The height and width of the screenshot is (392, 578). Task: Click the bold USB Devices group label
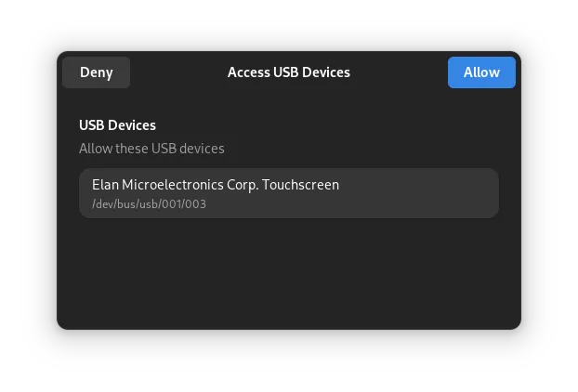(x=117, y=125)
